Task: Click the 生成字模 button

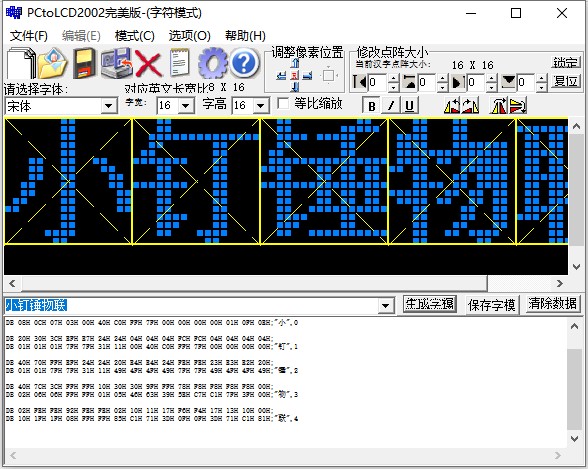Action: point(429,304)
